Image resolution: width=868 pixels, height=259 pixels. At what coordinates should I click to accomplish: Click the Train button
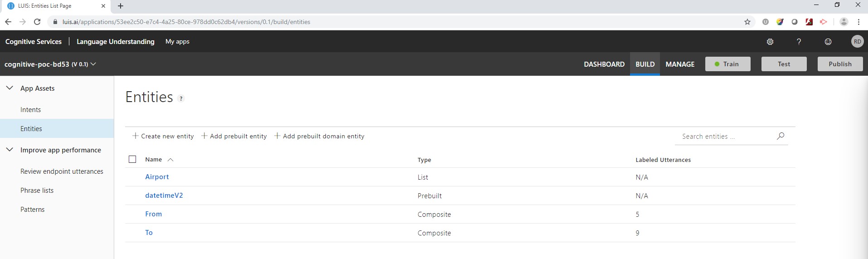point(727,64)
